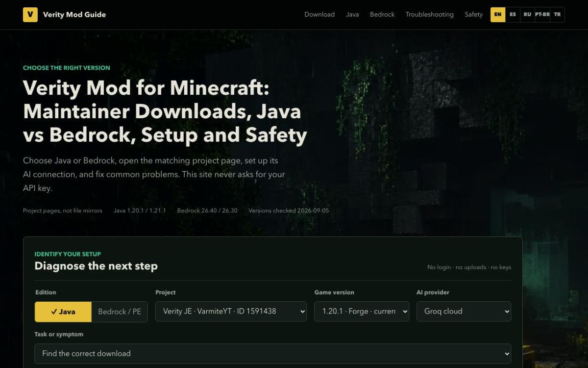Click 'CHOOSE THE RIGHT VERSION' label
Screen dimensions: 588x368
point(67,68)
